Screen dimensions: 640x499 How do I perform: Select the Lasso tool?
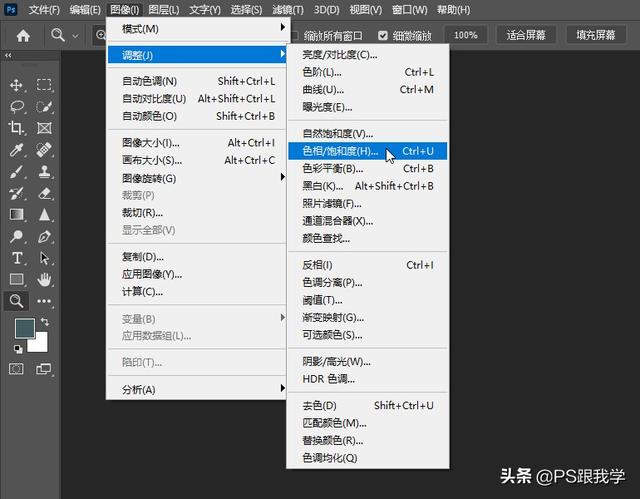pyautogui.click(x=17, y=107)
